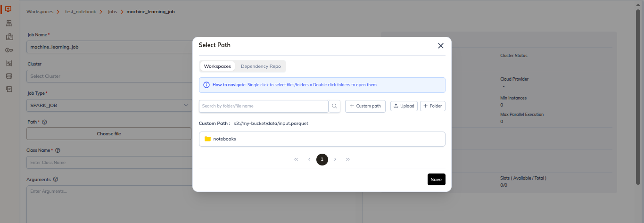Select page 1 in pagination
Screen dimensions: 644x223
coord(322,159)
